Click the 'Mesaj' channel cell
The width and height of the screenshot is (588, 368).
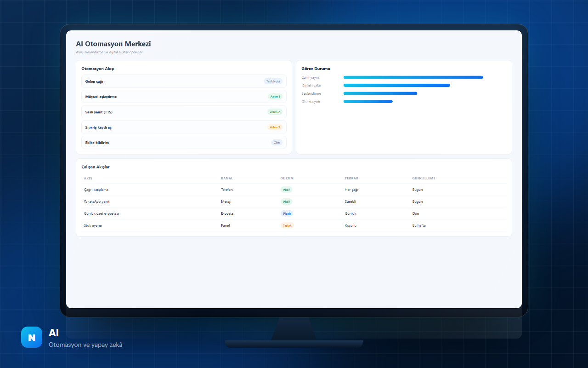pos(226,201)
